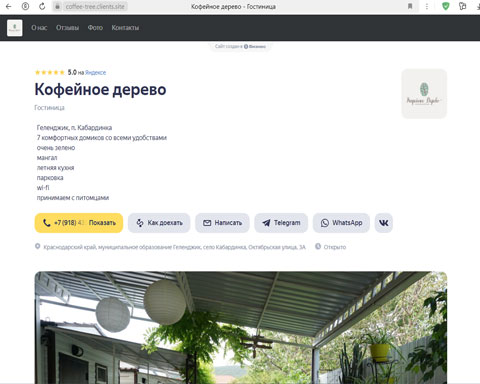The image size is (480, 384).
Task: Click 'летняя кухня' text line
Action: (55, 167)
